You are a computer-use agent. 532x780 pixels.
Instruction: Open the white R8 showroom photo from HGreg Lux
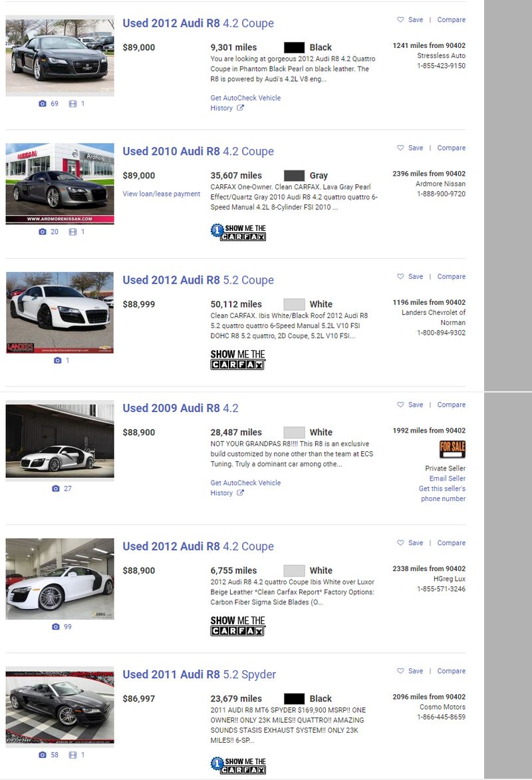tap(60, 578)
